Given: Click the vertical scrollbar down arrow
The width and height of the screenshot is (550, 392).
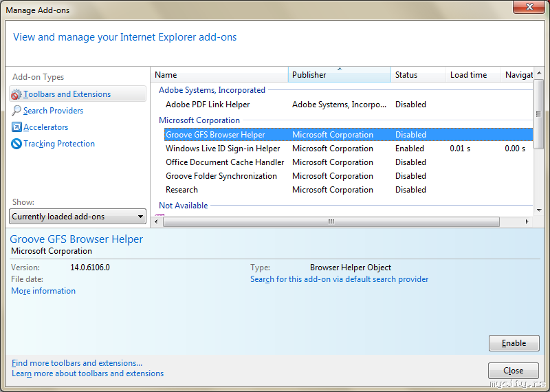Looking at the screenshot, I should click(539, 211).
